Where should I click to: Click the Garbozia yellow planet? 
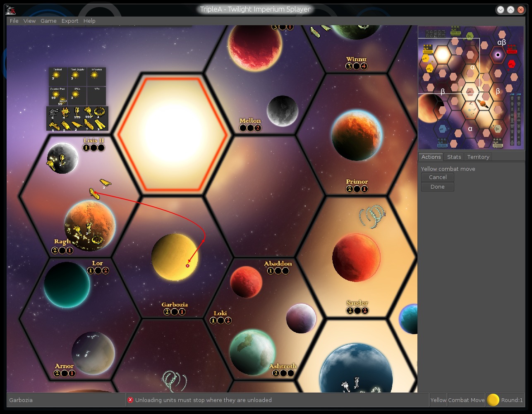coord(175,257)
